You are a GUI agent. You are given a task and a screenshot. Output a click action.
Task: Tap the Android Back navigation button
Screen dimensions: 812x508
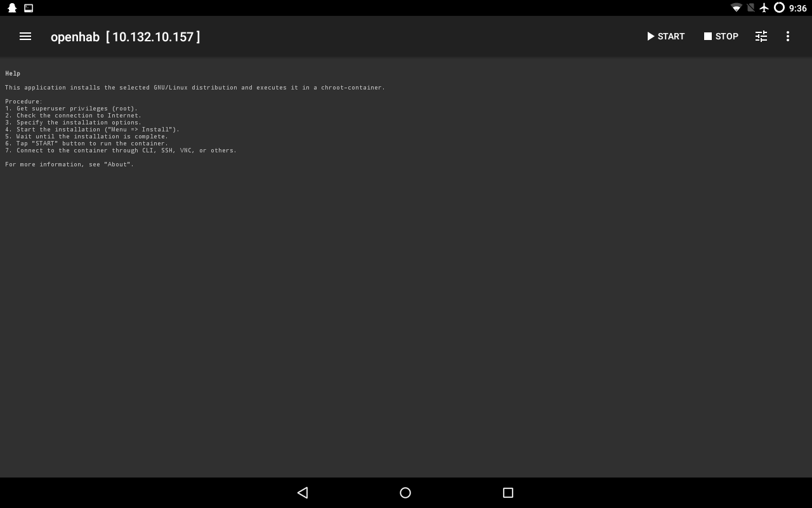click(x=303, y=492)
